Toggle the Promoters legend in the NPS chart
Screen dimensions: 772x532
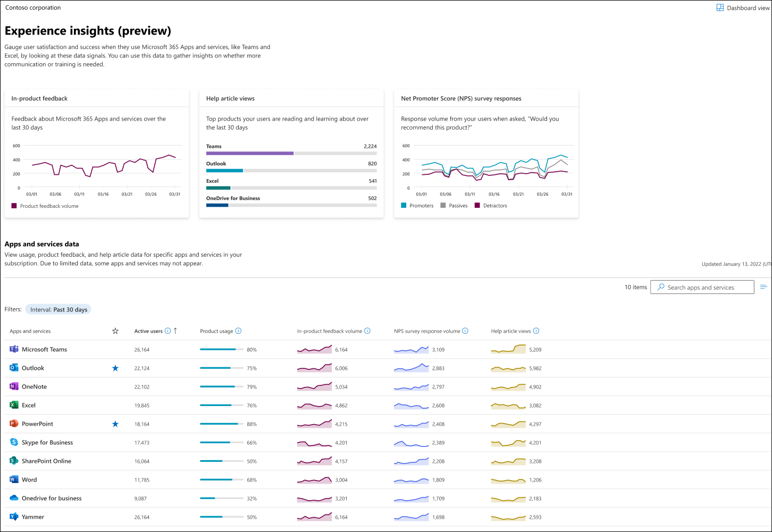coord(417,205)
